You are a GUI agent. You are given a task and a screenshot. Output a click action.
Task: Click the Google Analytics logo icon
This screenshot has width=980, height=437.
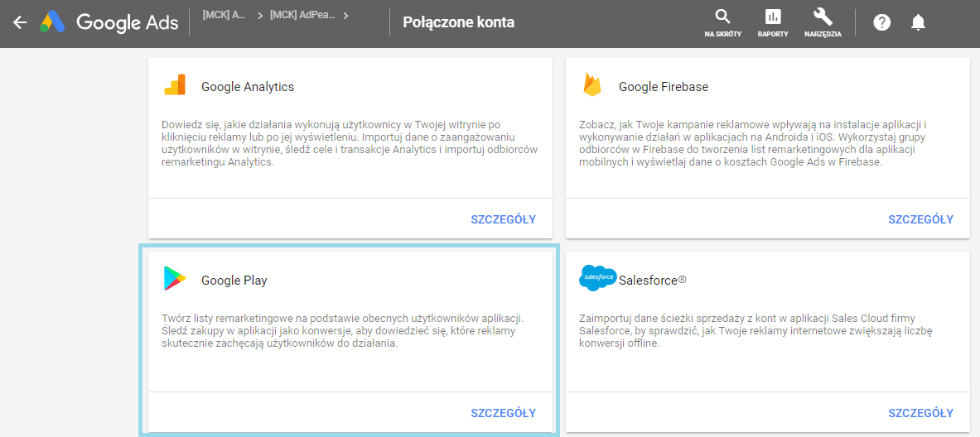[175, 84]
